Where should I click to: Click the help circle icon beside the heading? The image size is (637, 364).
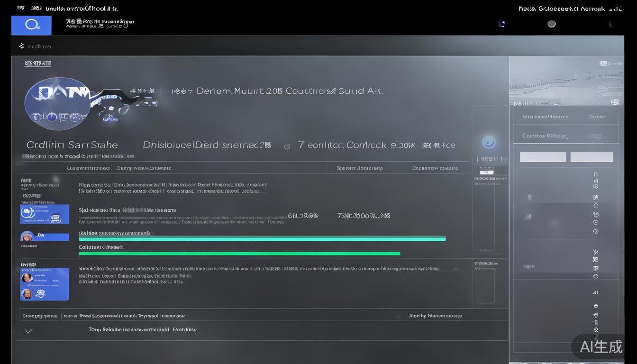click(287, 146)
